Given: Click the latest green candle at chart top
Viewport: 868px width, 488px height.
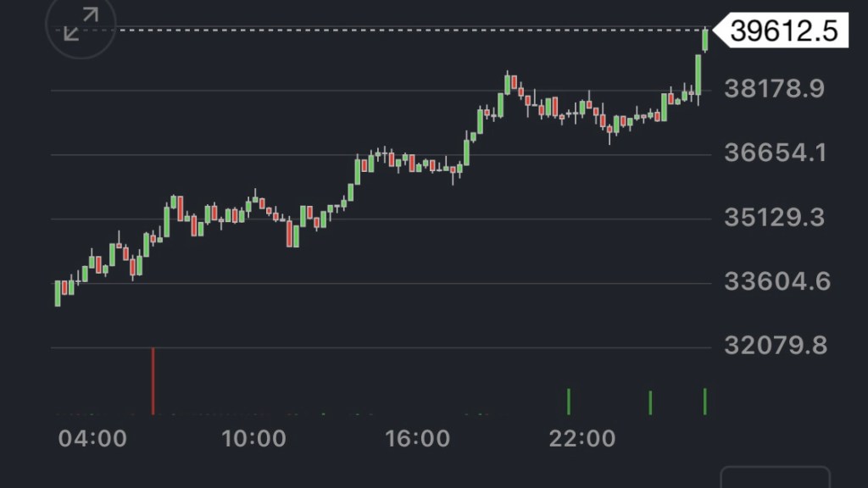Looking at the screenshot, I should (704, 39).
